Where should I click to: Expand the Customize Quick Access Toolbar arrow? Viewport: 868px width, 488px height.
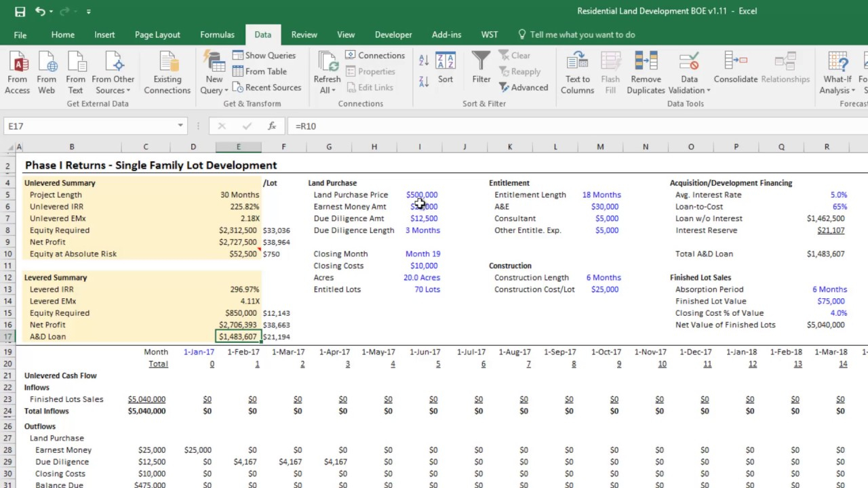click(x=88, y=12)
